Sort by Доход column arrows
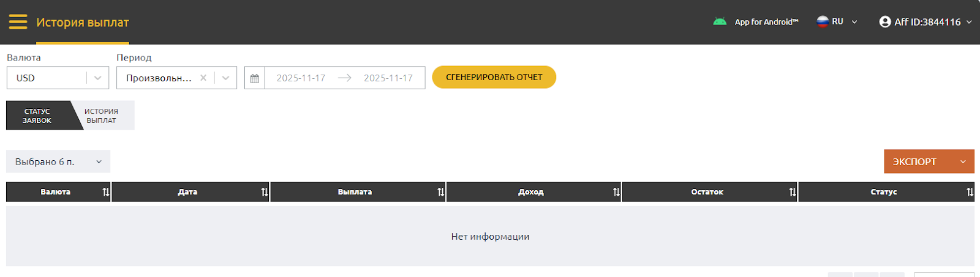Screen dimensions: 980x277 tap(616, 192)
